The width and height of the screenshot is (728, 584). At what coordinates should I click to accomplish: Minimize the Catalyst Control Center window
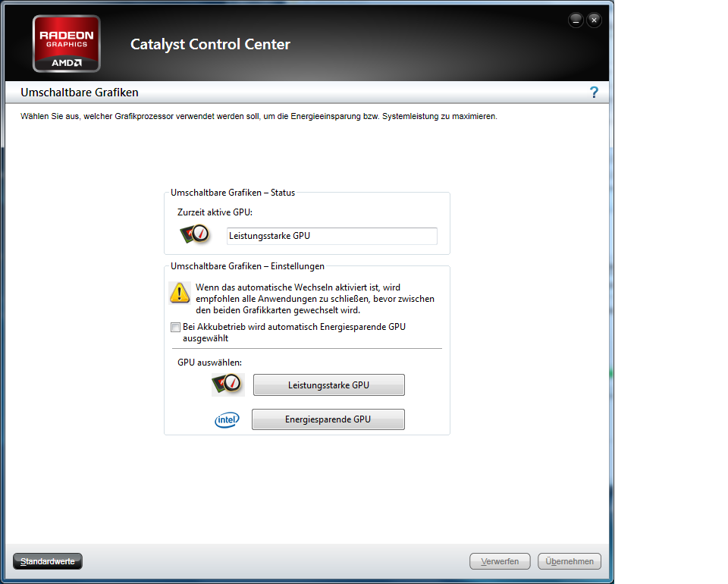576,20
